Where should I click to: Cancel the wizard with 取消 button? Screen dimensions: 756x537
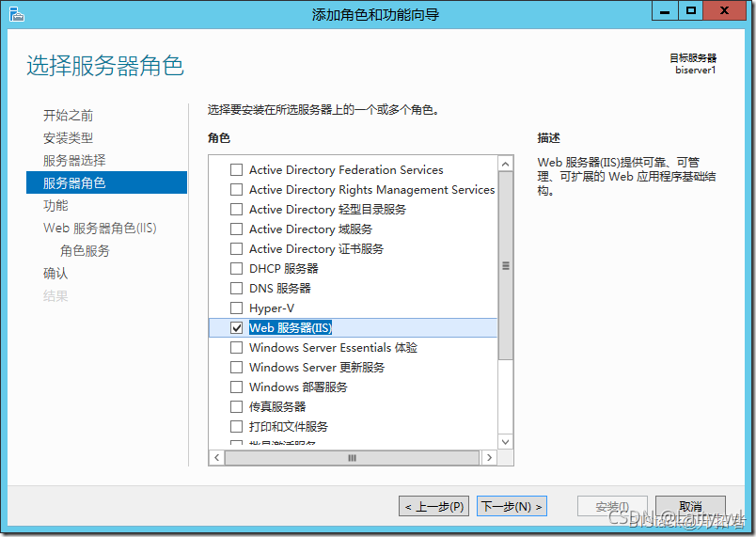pos(690,507)
